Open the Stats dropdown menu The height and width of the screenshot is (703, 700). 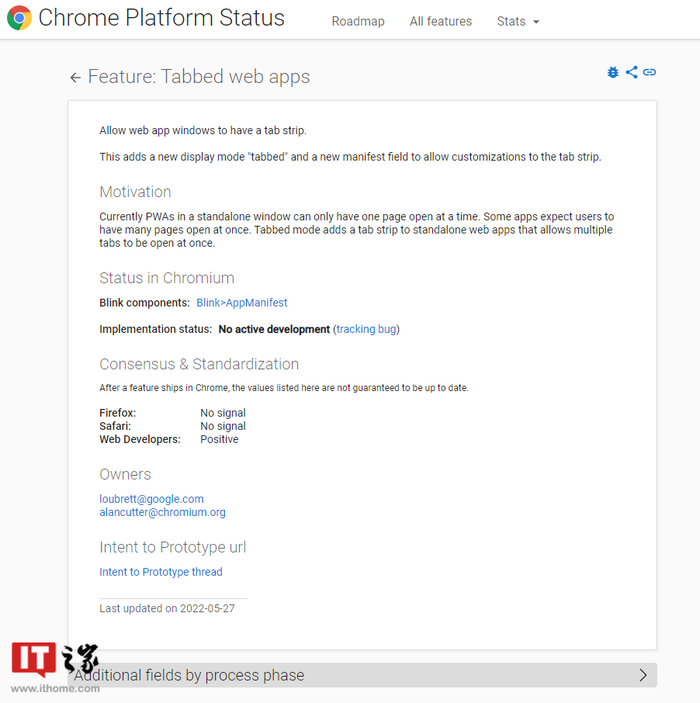517,21
